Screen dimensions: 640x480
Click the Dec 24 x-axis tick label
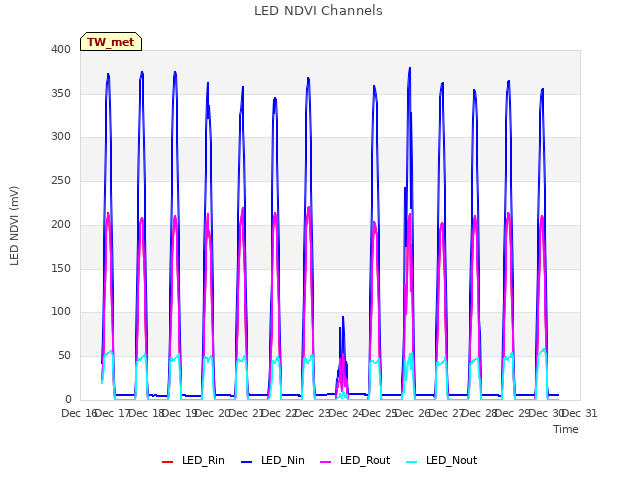click(x=346, y=413)
